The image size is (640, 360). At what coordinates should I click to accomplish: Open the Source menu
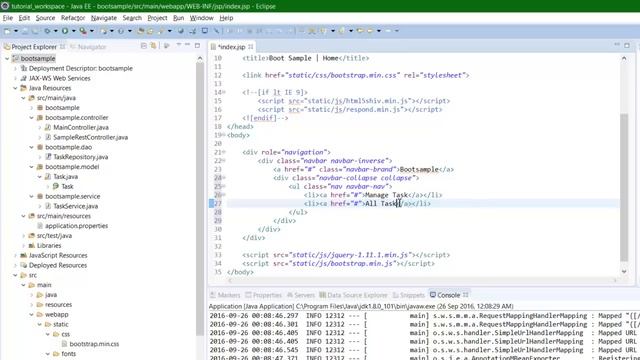click(x=45, y=18)
